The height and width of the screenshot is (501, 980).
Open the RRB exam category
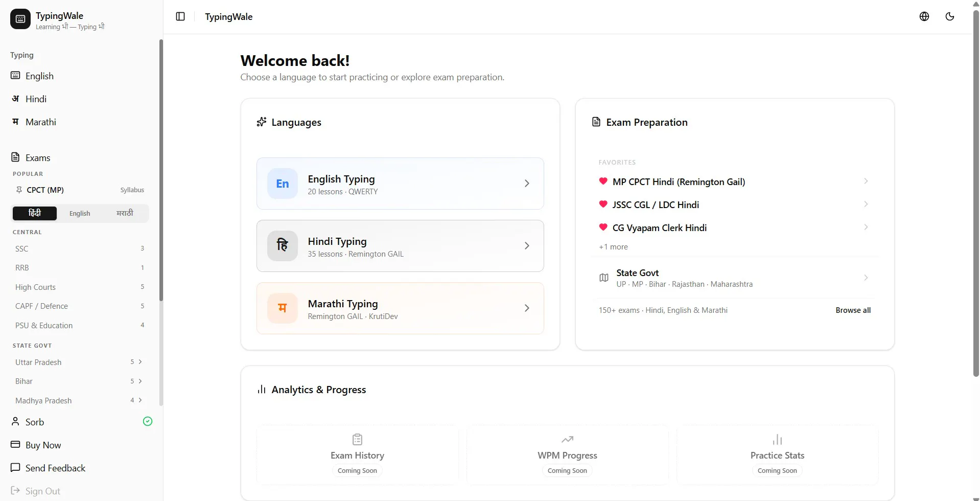[x=80, y=267]
